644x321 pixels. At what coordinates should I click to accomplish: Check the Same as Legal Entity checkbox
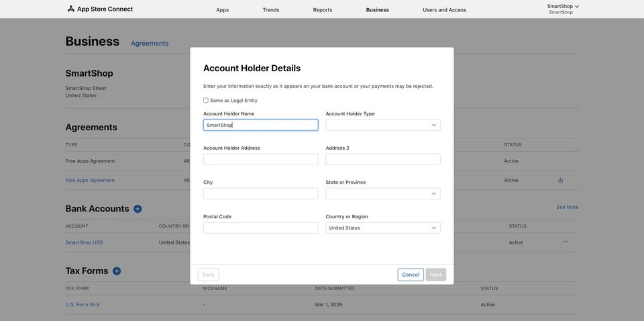coord(206,100)
